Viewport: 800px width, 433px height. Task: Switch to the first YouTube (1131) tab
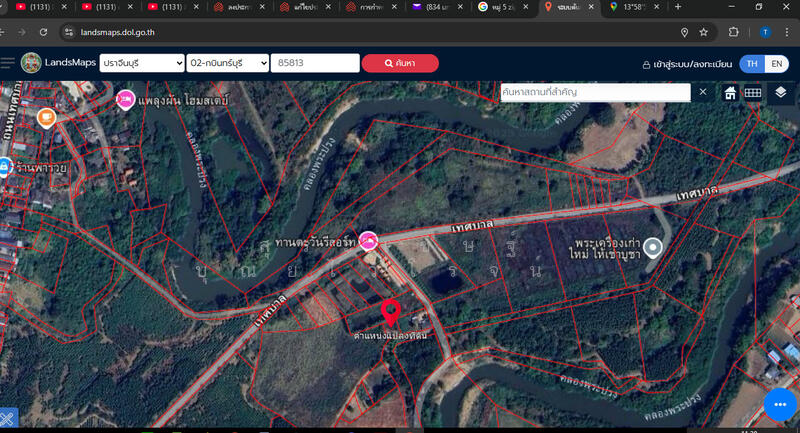[41, 7]
